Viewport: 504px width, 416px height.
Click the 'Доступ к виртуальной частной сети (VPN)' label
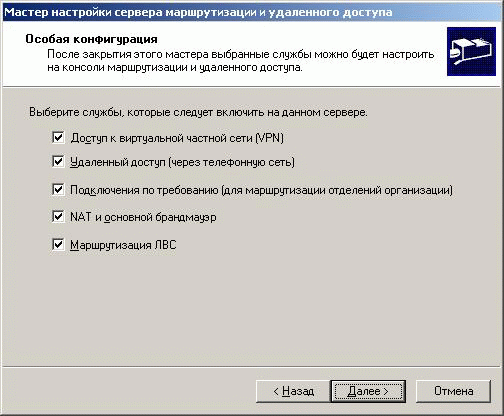(x=177, y=138)
